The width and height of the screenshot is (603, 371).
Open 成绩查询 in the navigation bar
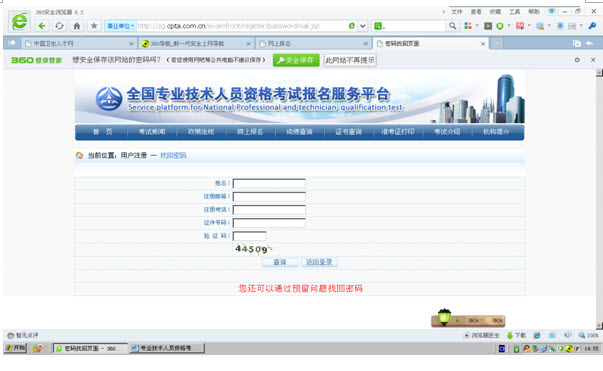click(299, 132)
